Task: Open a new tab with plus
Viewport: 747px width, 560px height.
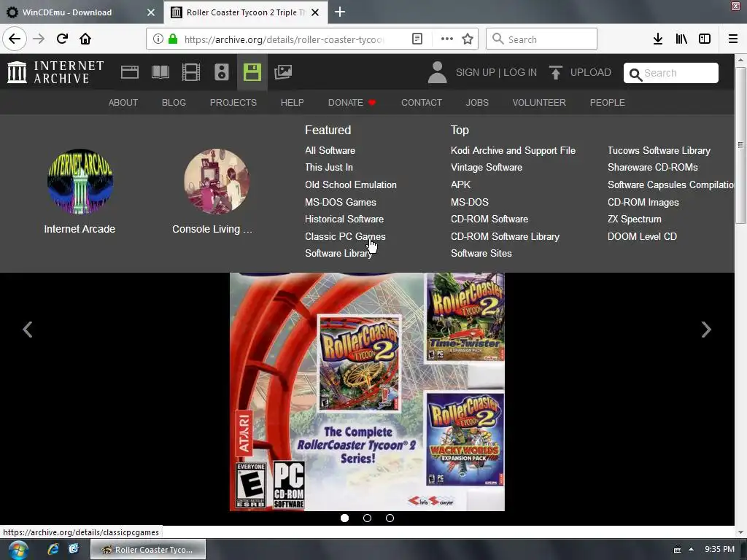Action: click(x=340, y=12)
